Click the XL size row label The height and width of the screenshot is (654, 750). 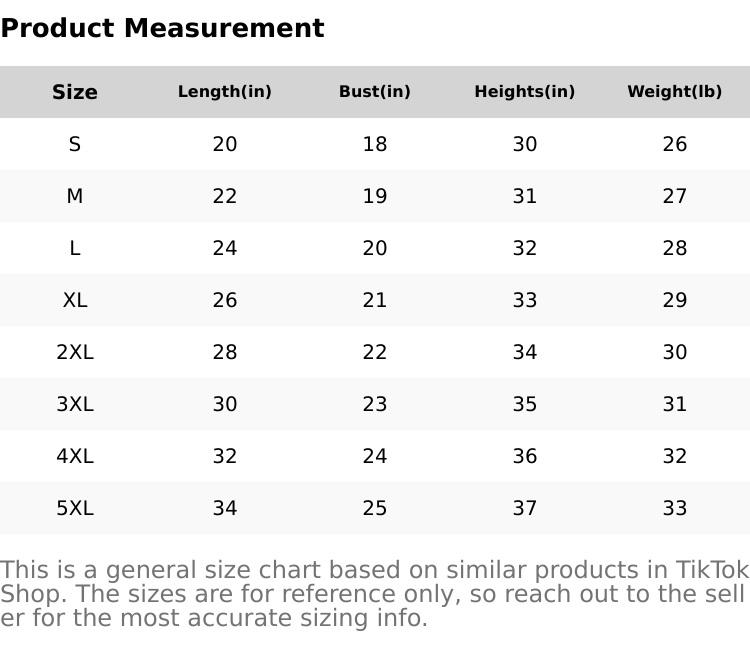[x=75, y=300]
